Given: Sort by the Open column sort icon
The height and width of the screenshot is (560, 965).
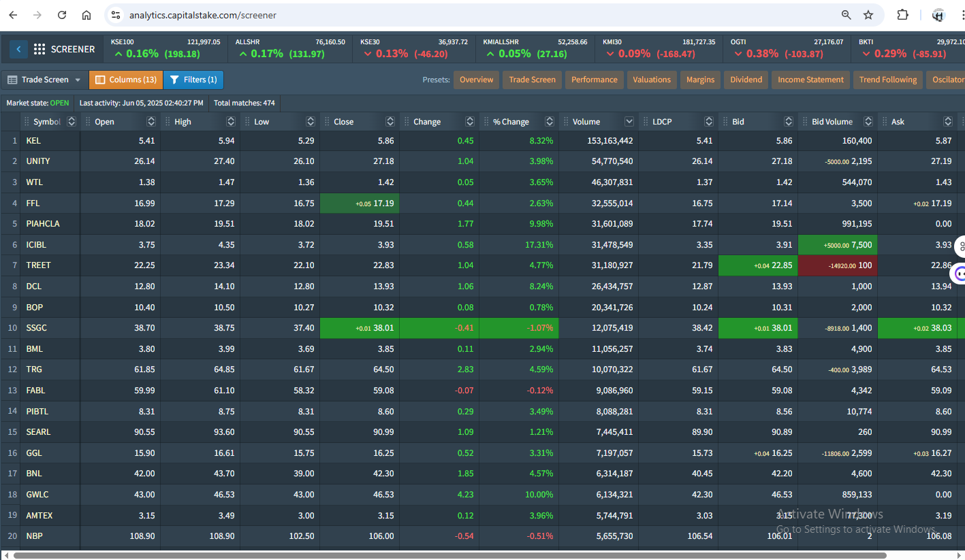Looking at the screenshot, I should coord(151,122).
